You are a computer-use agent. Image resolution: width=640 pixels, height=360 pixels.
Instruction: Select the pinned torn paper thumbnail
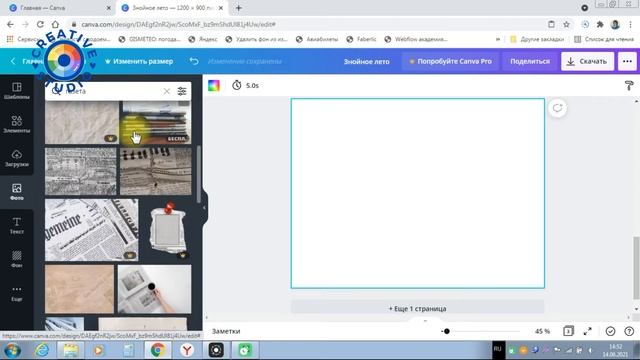click(x=167, y=230)
